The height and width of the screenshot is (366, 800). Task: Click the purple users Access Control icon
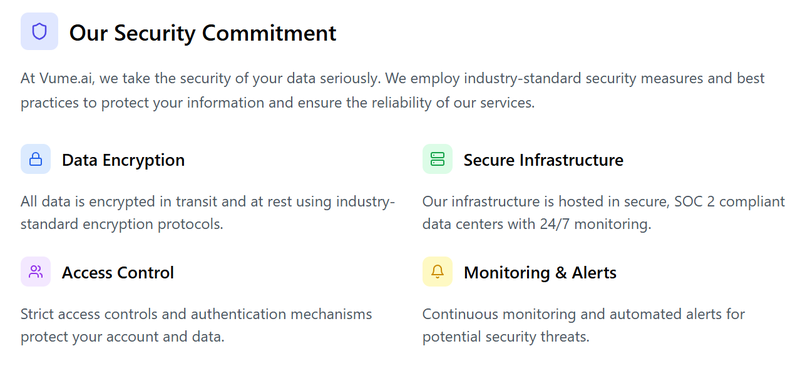tap(36, 272)
